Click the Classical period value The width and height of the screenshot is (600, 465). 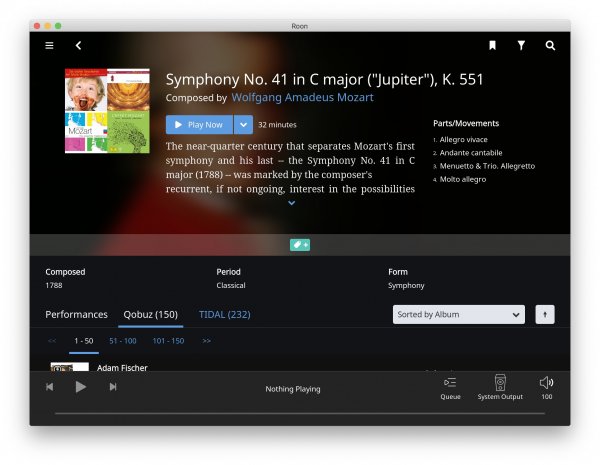click(x=231, y=286)
